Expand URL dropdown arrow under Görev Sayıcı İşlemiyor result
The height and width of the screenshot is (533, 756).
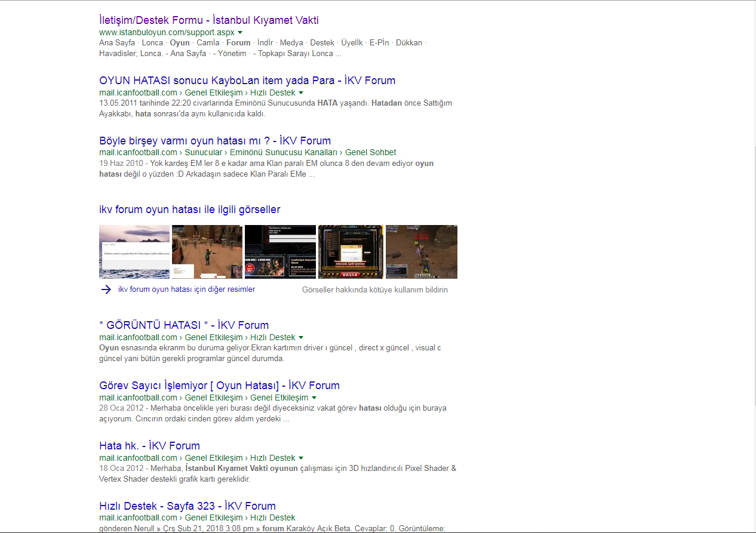tap(314, 398)
